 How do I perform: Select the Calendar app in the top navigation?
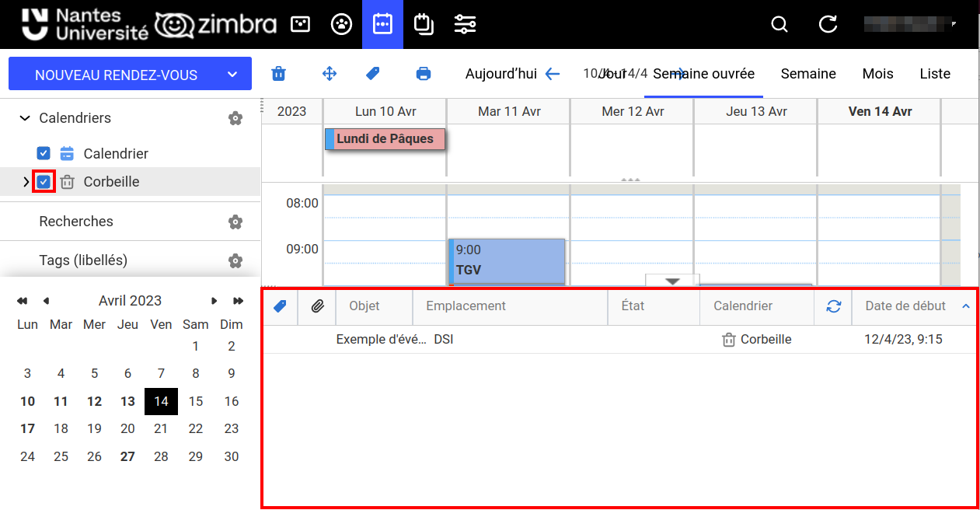click(382, 24)
